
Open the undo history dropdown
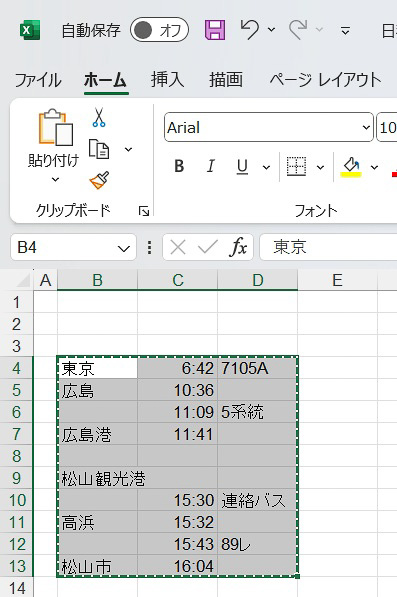click(x=271, y=30)
